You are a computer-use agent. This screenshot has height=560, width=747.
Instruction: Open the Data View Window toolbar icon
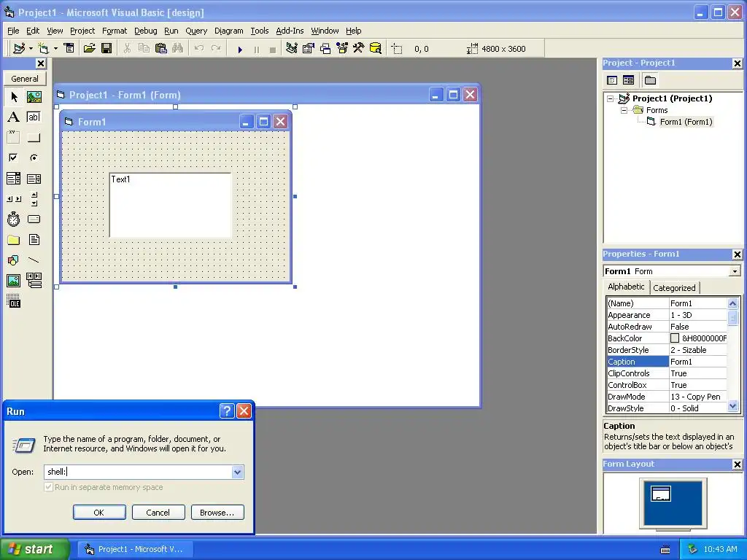[376, 48]
